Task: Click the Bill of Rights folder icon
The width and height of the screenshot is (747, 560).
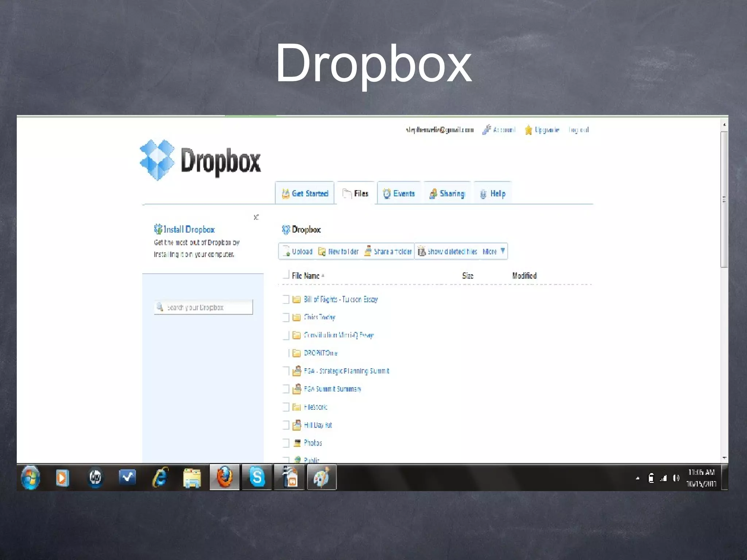Action: pyautogui.click(x=297, y=299)
